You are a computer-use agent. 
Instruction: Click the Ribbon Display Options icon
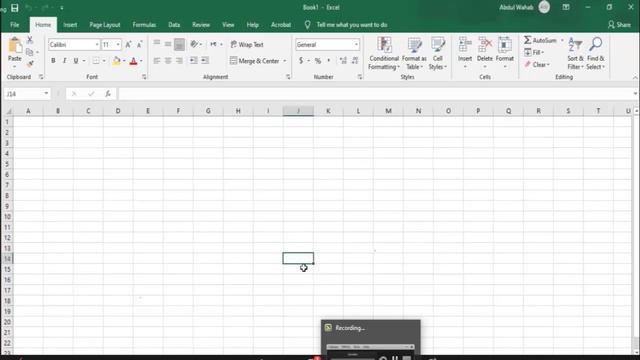tap(566, 7)
